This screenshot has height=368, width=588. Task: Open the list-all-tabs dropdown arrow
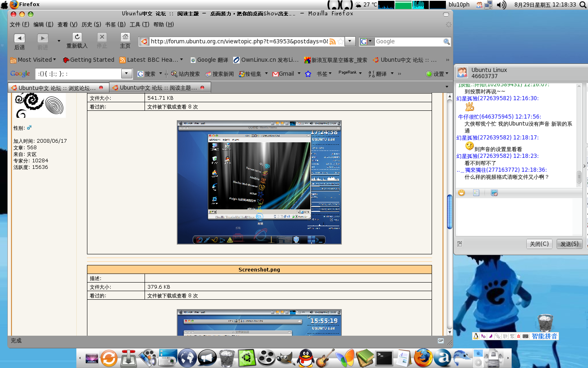[447, 87]
